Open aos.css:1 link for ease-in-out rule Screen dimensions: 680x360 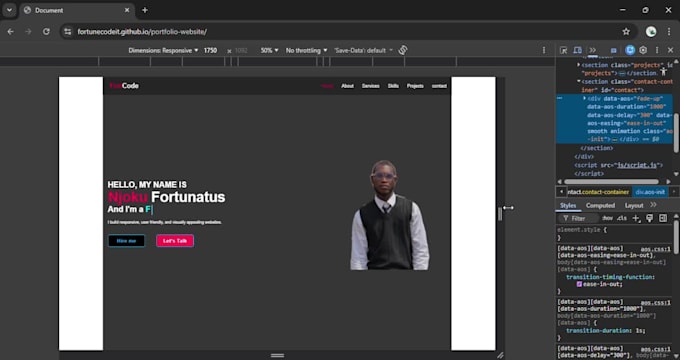(656, 249)
